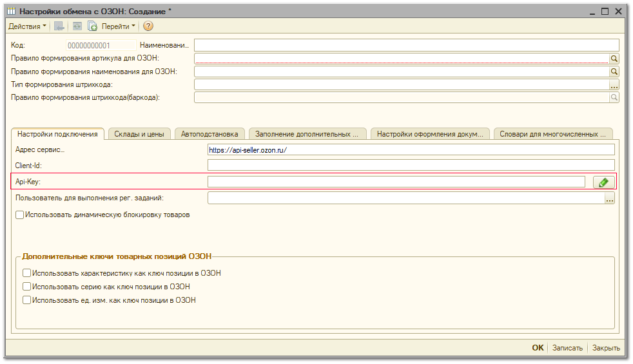Image resolution: width=633 pixels, height=364 pixels.
Task: Focus the Наименование input field
Action: coord(407,45)
